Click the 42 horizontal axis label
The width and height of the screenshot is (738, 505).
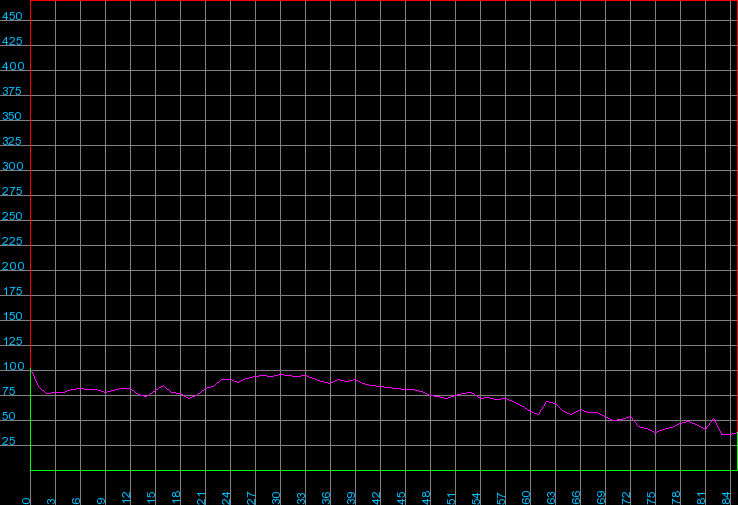click(376, 498)
